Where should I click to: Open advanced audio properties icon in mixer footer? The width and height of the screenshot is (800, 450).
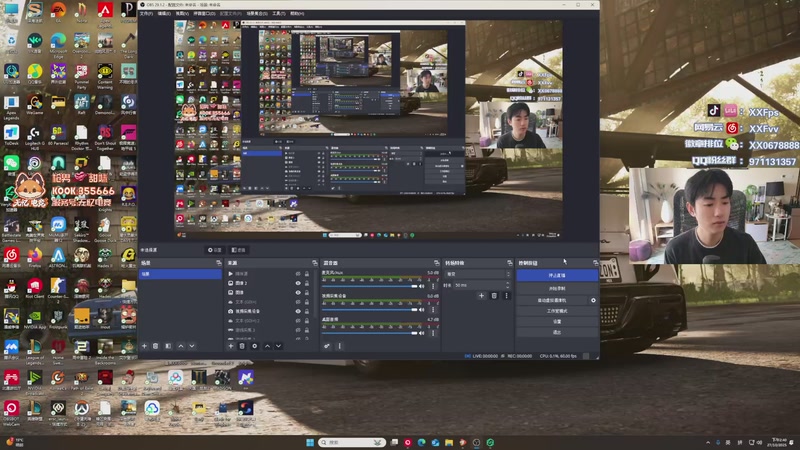[x=327, y=346]
